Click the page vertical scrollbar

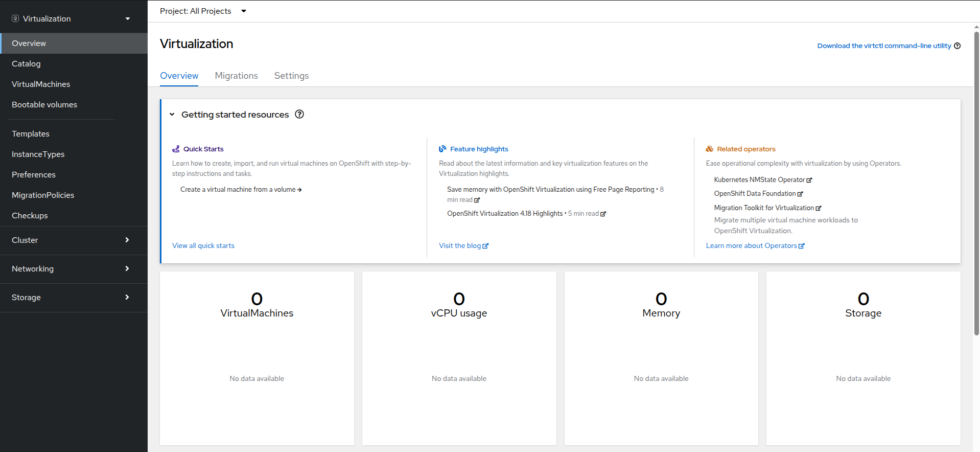tap(976, 184)
